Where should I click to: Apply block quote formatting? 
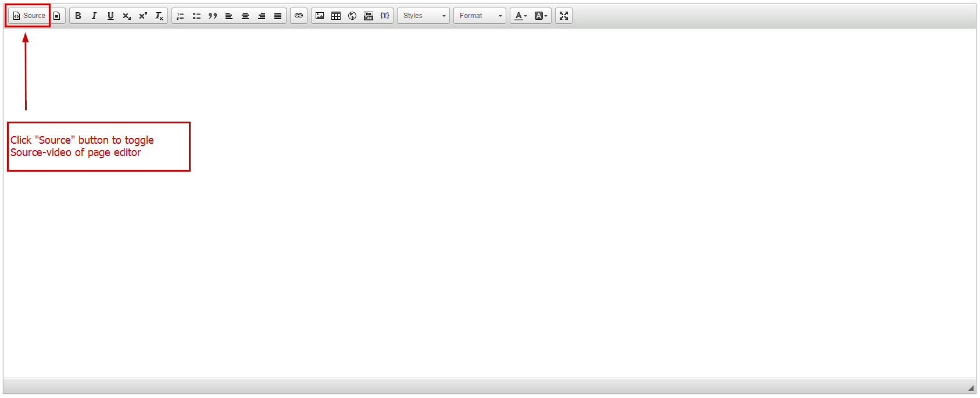point(213,16)
